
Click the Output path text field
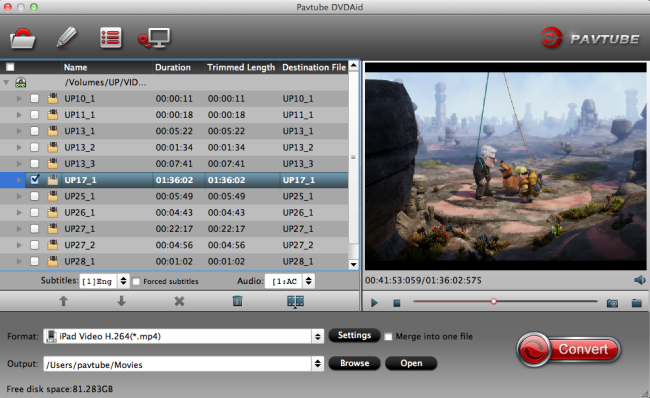click(177, 364)
